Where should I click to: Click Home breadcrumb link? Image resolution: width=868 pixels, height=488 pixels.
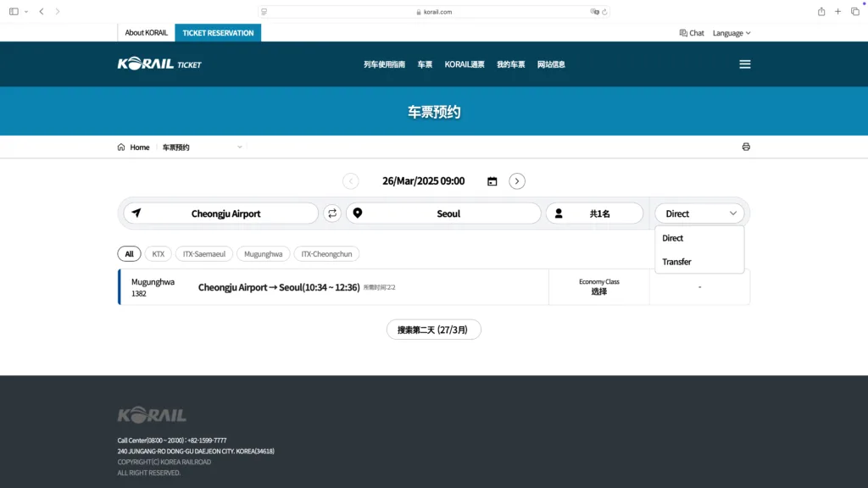click(140, 147)
